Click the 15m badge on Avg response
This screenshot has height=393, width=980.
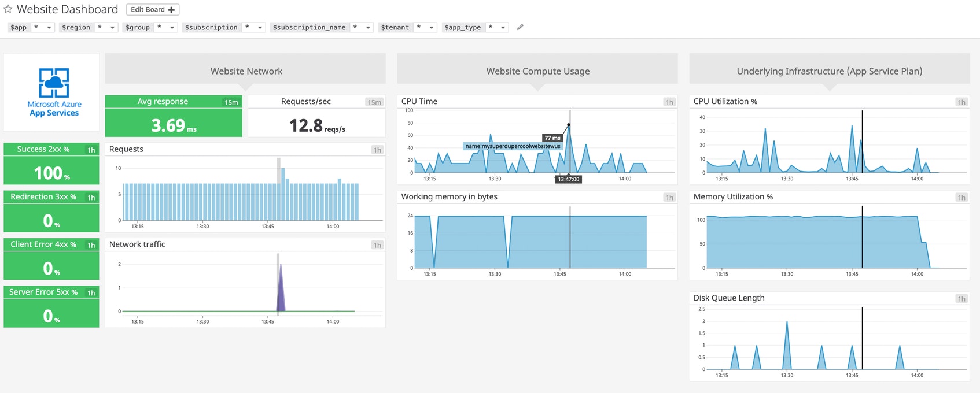(231, 102)
